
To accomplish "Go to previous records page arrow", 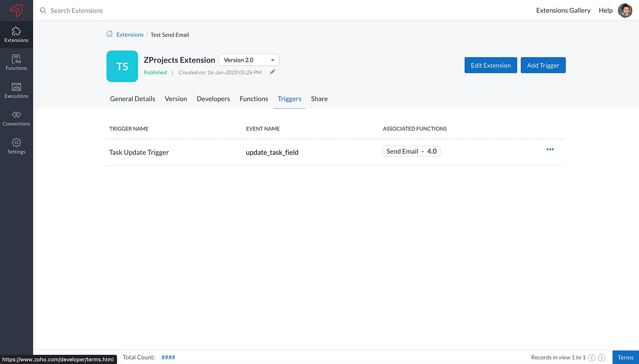I will click(592, 358).
